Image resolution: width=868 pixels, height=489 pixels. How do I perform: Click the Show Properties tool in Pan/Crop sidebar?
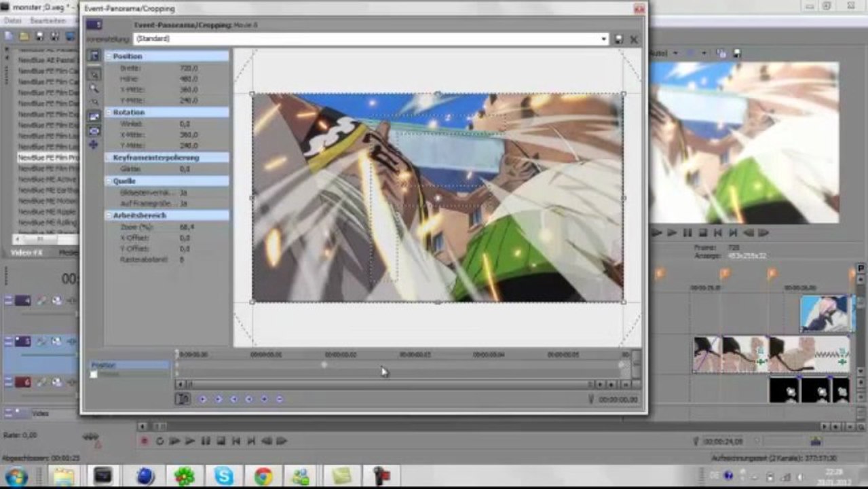pos(94,56)
